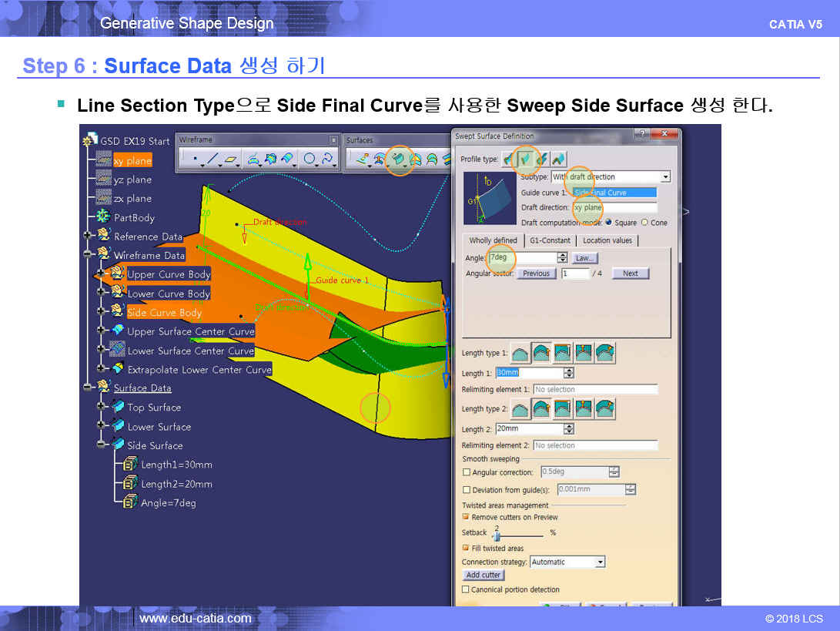Click the Circle tool in Wireframe toolbar

(x=310, y=159)
